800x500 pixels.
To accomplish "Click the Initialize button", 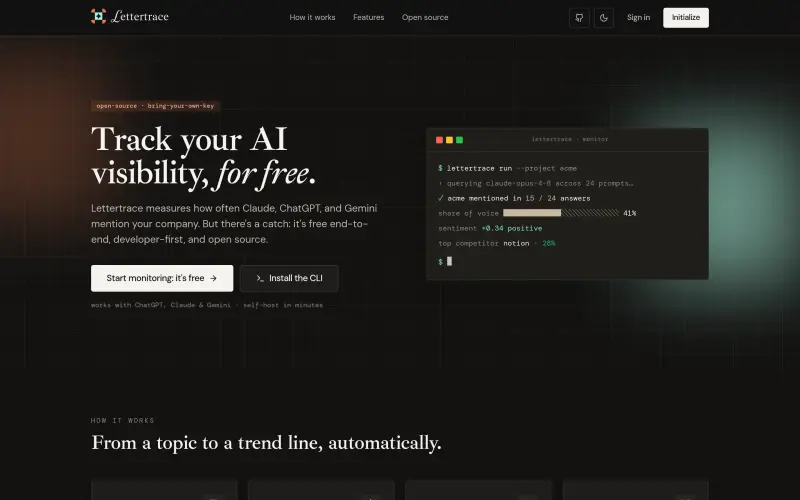I will pyautogui.click(x=686, y=18).
